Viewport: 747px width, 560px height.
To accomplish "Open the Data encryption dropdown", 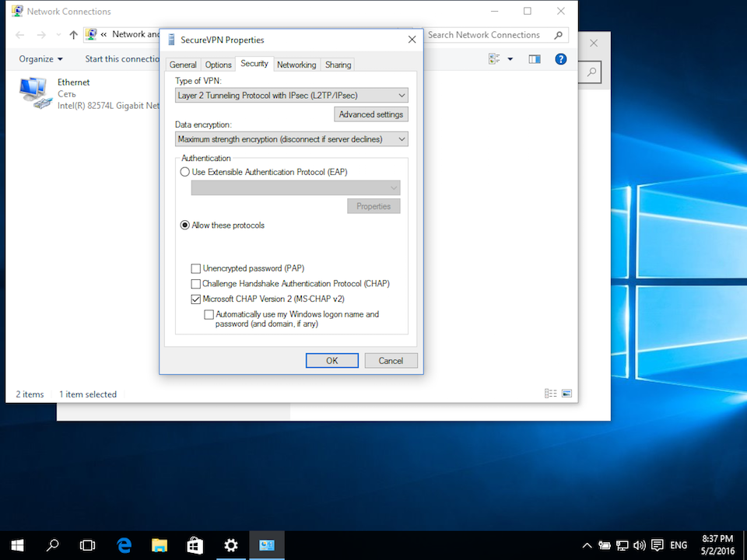I will (292, 139).
